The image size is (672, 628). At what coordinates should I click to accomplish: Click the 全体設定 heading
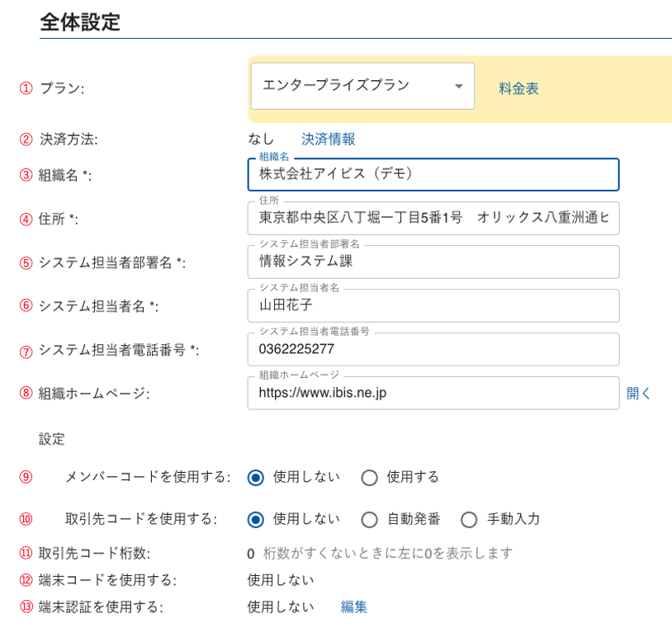pyautogui.click(x=80, y=22)
